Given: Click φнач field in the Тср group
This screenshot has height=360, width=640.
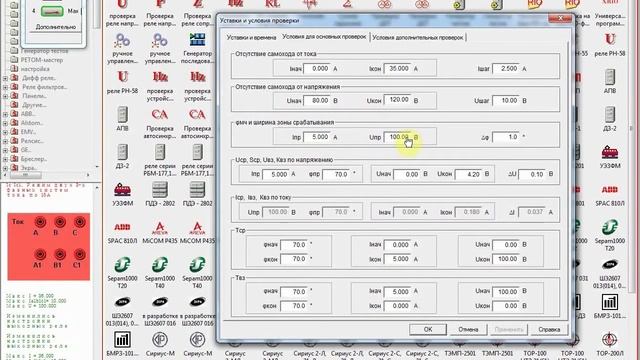Looking at the screenshot, I should click(x=294, y=244).
